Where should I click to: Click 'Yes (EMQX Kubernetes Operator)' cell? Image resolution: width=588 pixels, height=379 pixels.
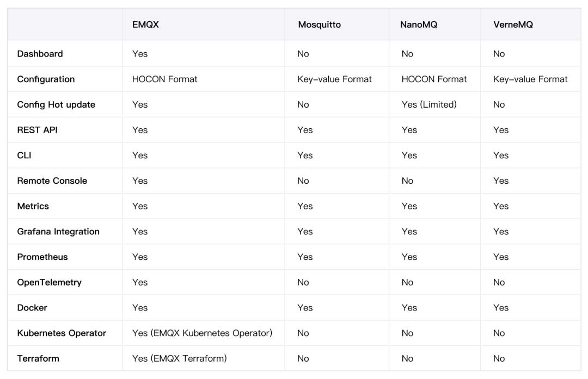pyautogui.click(x=202, y=333)
